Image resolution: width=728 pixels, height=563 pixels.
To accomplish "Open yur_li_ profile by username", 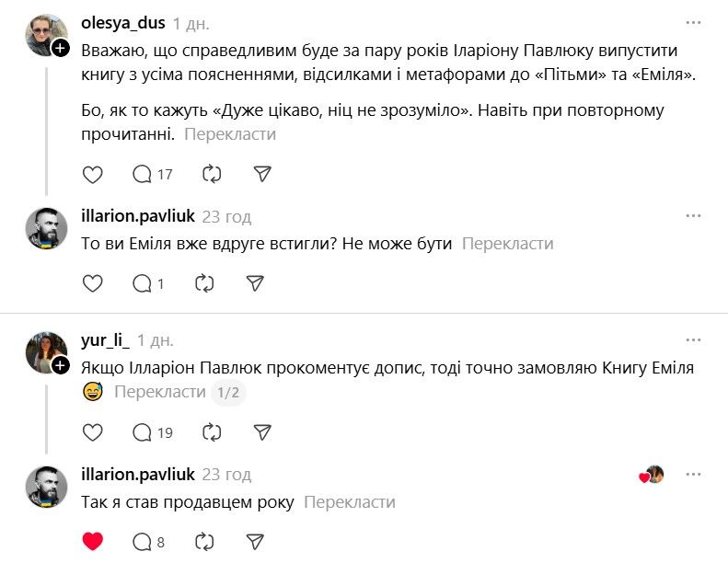I will point(106,340).
